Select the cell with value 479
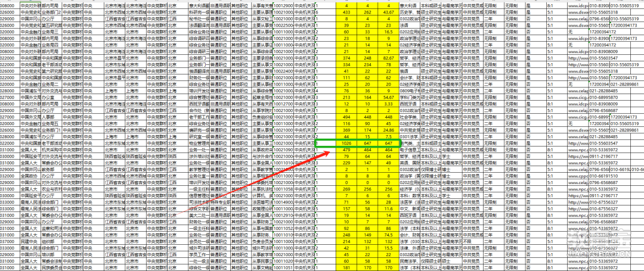 [346, 149]
